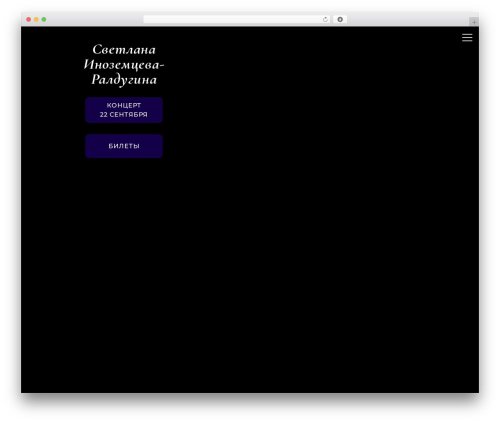
Task: Open the hamburger menu icon
Action: tap(467, 38)
